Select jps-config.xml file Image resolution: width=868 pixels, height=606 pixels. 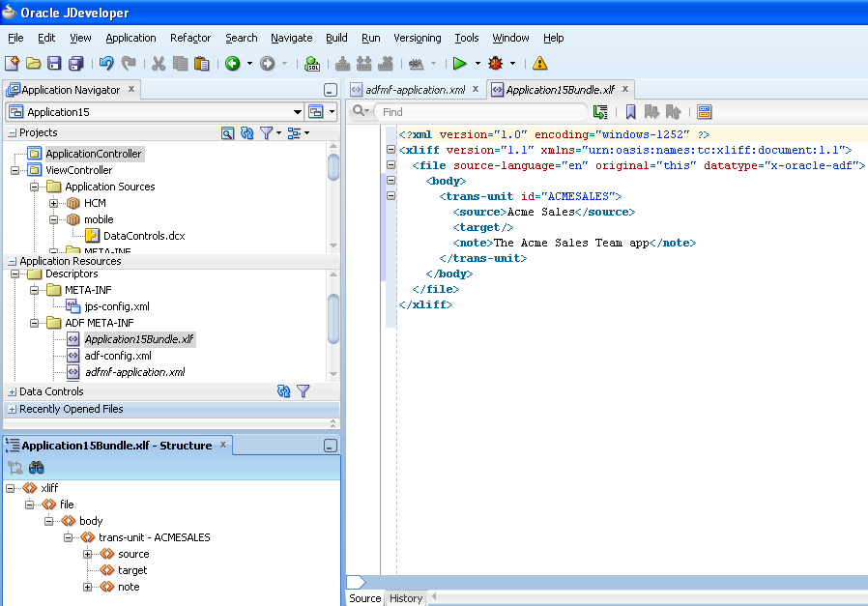pyautogui.click(x=117, y=306)
